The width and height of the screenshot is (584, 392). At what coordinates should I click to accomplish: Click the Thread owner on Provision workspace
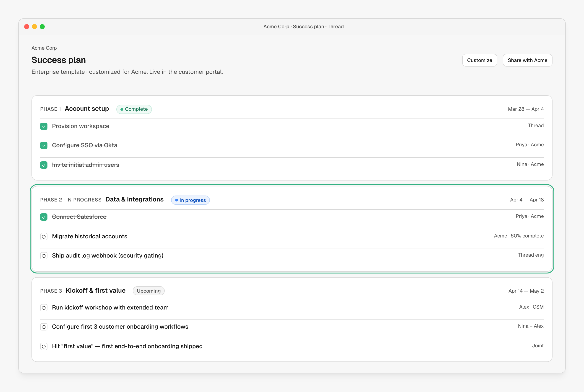click(x=536, y=126)
